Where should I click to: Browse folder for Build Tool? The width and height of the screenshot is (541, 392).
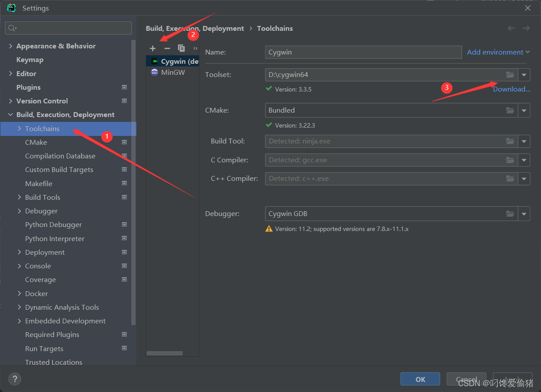click(510, 141)
